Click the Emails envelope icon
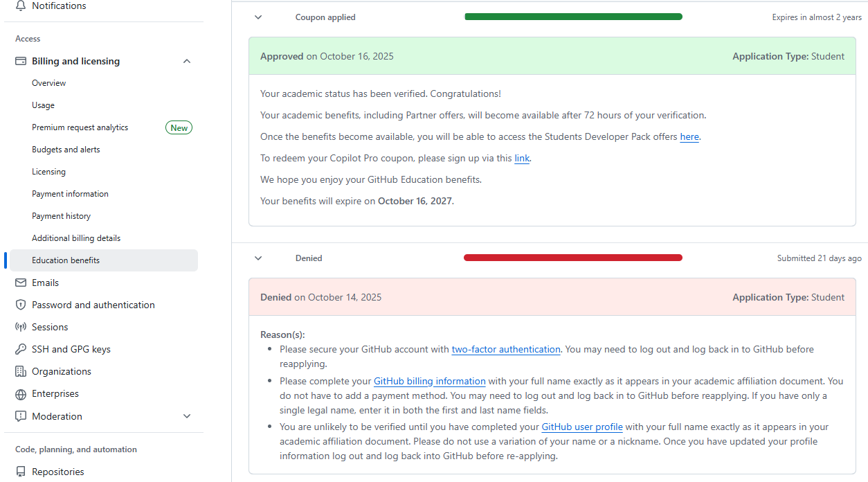Image resolution: width=868 pixels, height=482 pixels. (21, 283)
